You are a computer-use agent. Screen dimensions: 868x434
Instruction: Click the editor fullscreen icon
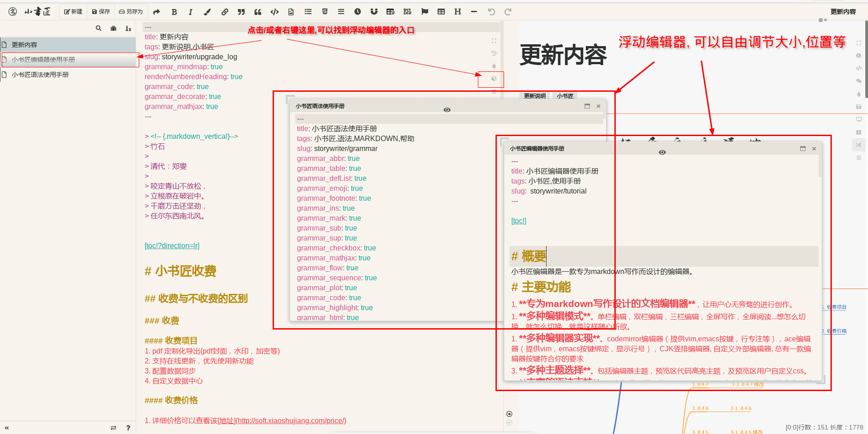click(x=494, y=41)
